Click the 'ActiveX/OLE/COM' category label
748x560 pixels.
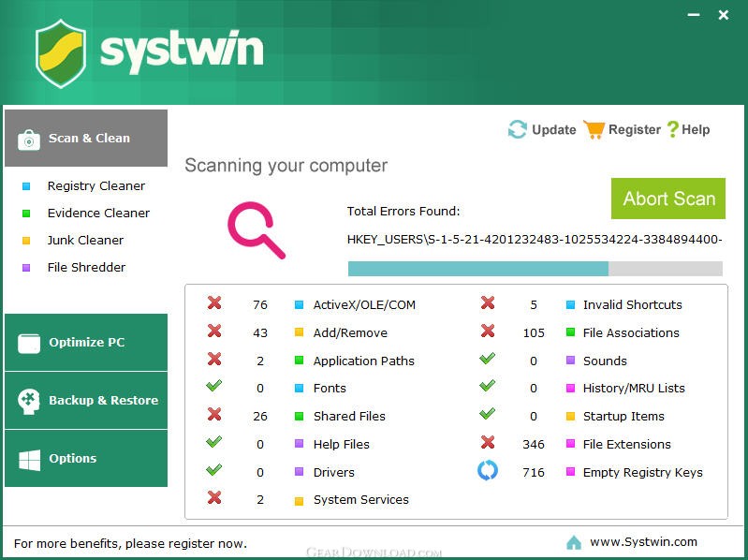(x=364, y=304)
